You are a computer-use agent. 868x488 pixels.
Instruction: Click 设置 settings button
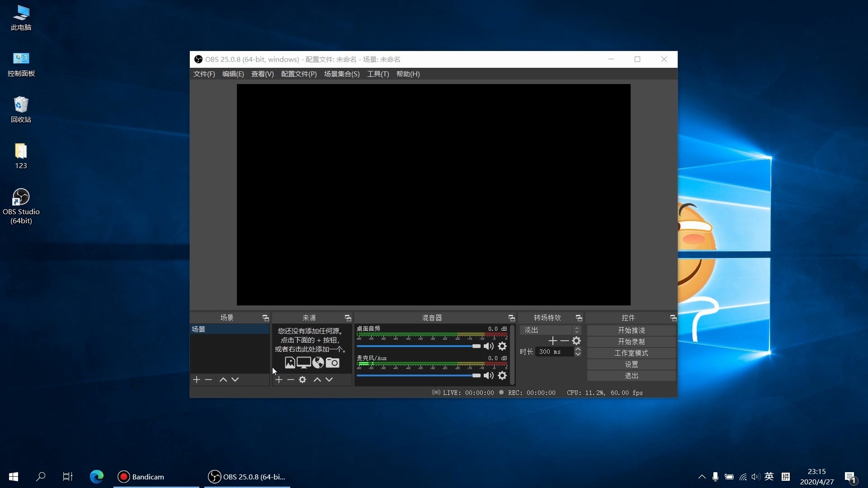coord(631,364)
